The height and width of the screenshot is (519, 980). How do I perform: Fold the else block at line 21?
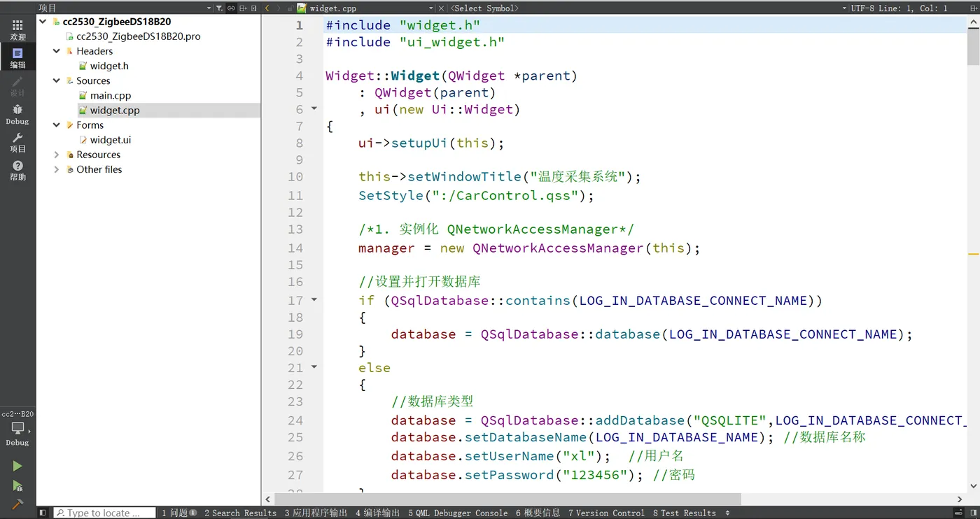pyautogui.click(x=314, y=367)
